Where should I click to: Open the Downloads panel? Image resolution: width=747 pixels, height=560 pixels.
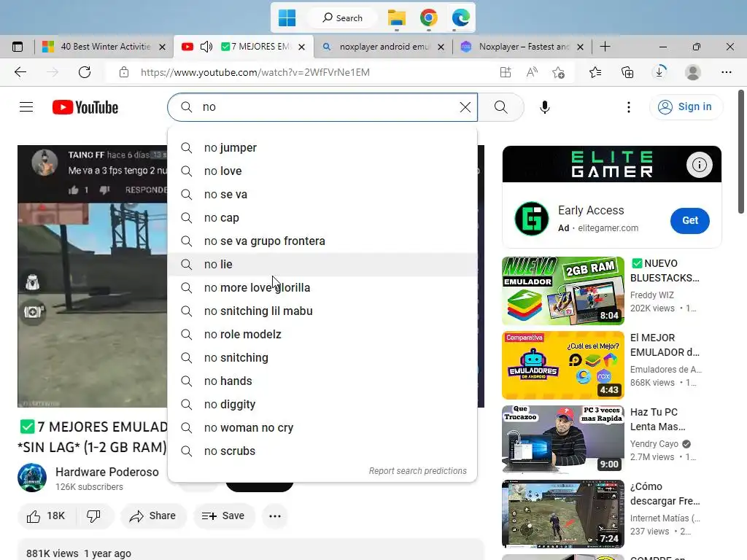pos(659,72)
